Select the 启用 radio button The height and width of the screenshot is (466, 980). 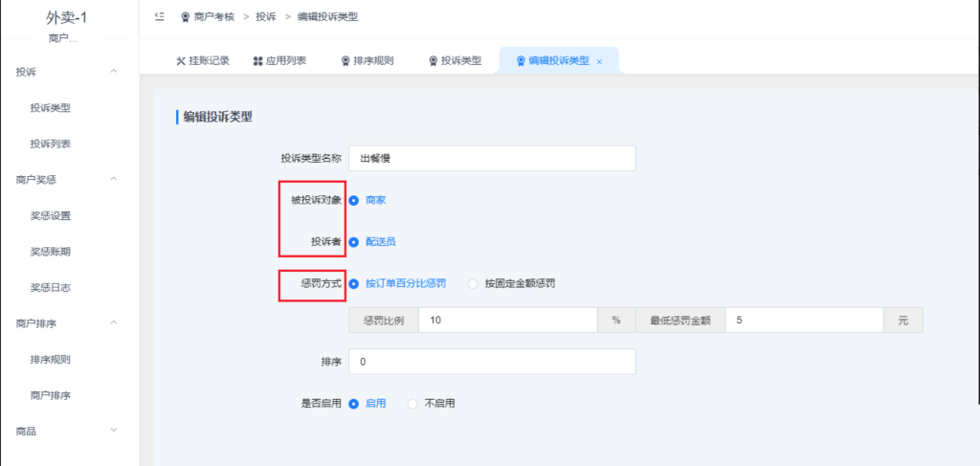(354, 404)
